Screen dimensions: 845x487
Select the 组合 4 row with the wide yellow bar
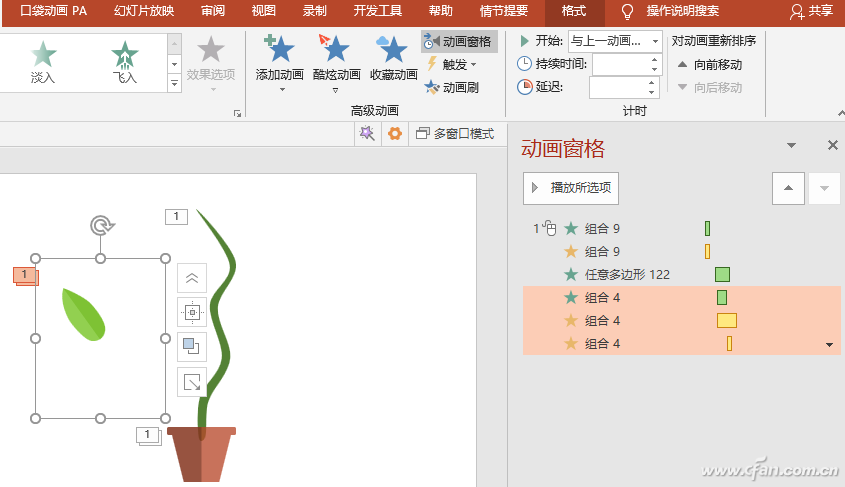point(682,321)
